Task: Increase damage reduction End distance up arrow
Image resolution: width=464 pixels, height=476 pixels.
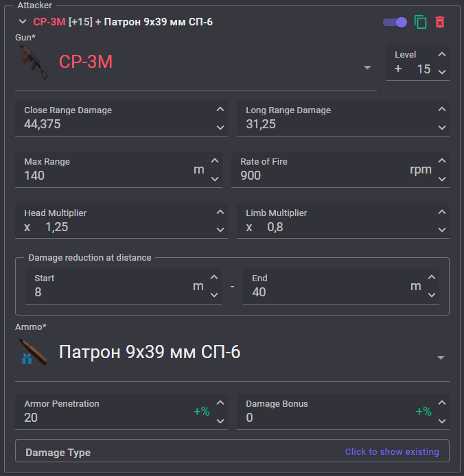Action: (x=432, y=277)
